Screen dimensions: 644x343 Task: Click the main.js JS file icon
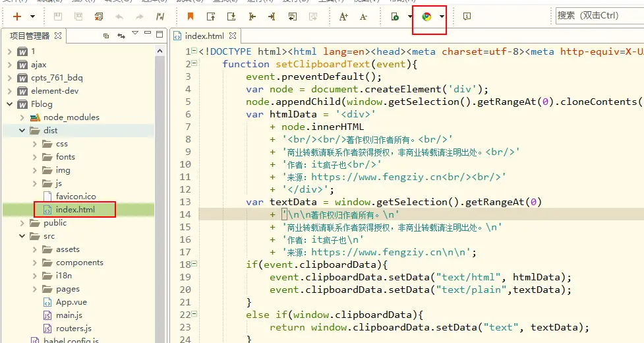pyautogui.click(x=47, y=315)
